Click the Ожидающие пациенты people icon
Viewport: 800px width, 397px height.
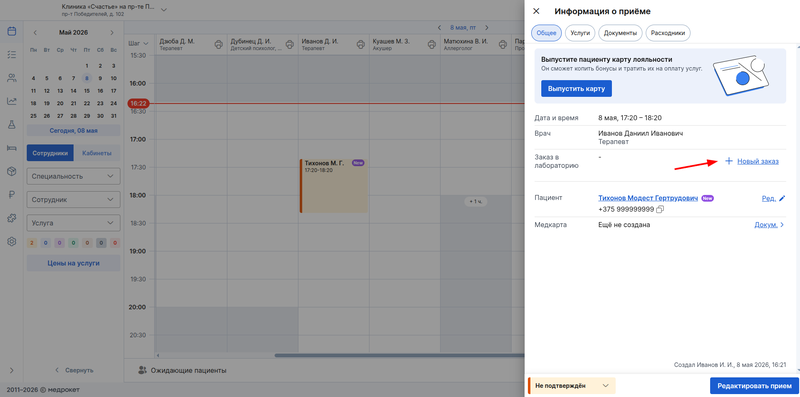click(x=142, y=370)
